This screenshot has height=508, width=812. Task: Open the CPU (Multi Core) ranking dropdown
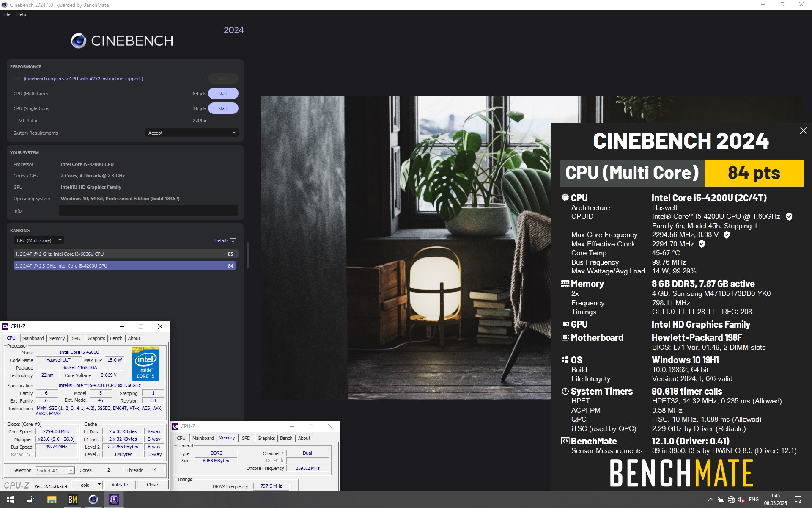39,240
